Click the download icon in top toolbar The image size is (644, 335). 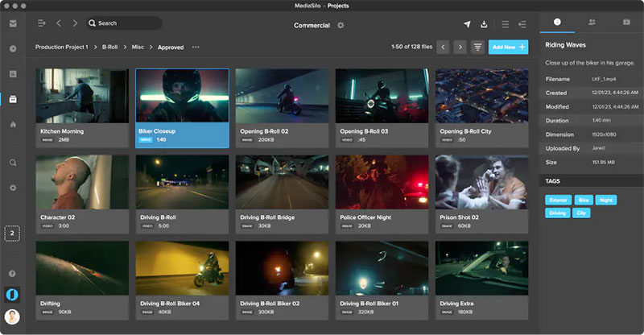click(x=485, y=24)
